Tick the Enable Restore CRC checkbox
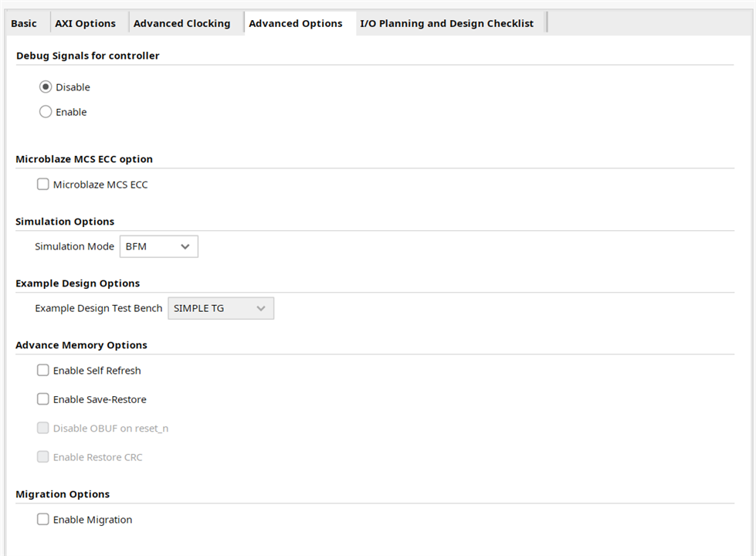The width and height of the screenshot is (756, 556). coord(43,457)
